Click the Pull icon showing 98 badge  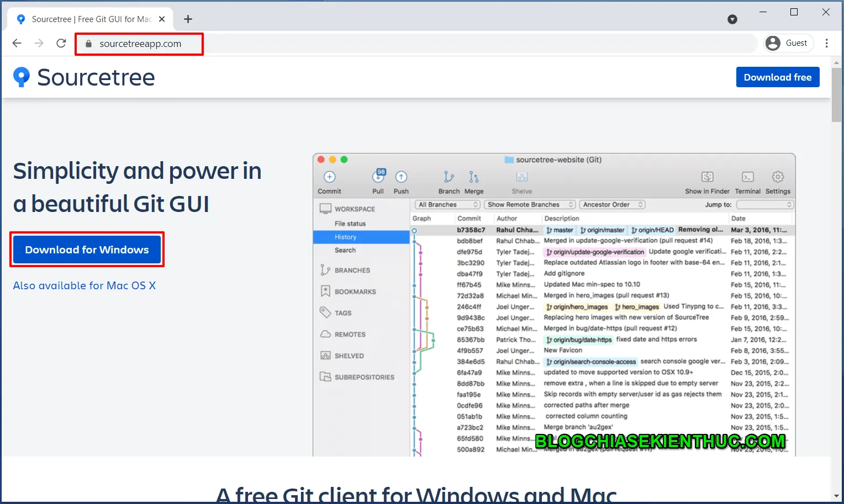378,178
